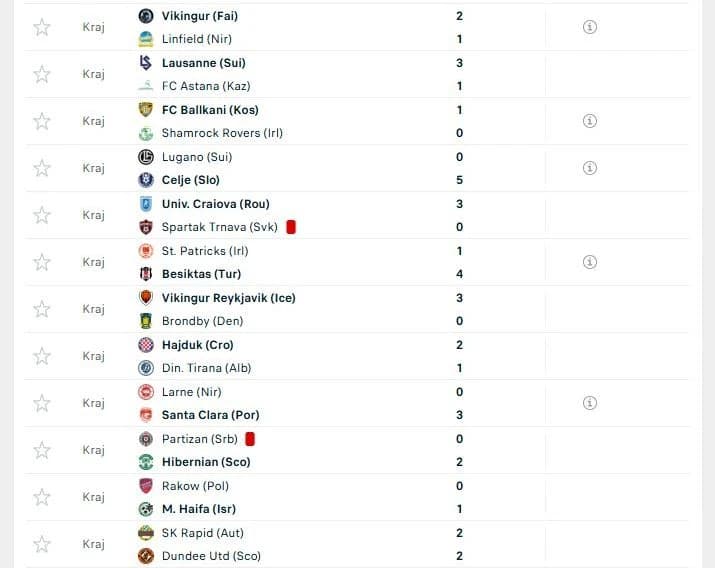The height and width of the screenshot is (568, 715).
Task: Select the Univ. Craiova score of 3
Action: [x=459, y=204]
